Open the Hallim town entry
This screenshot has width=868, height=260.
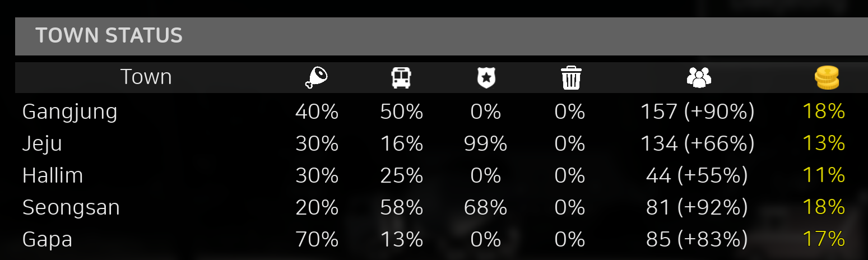53,176
